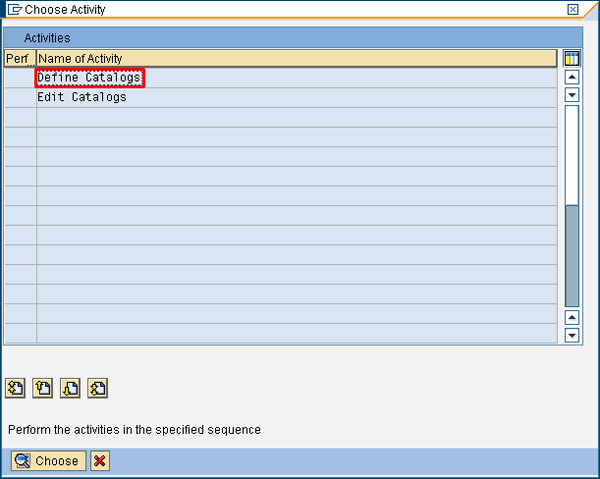Select the Define Catalogs activity
Viewport: 600px width, 479px height.
pyautogui.click(x=89, y=78)
